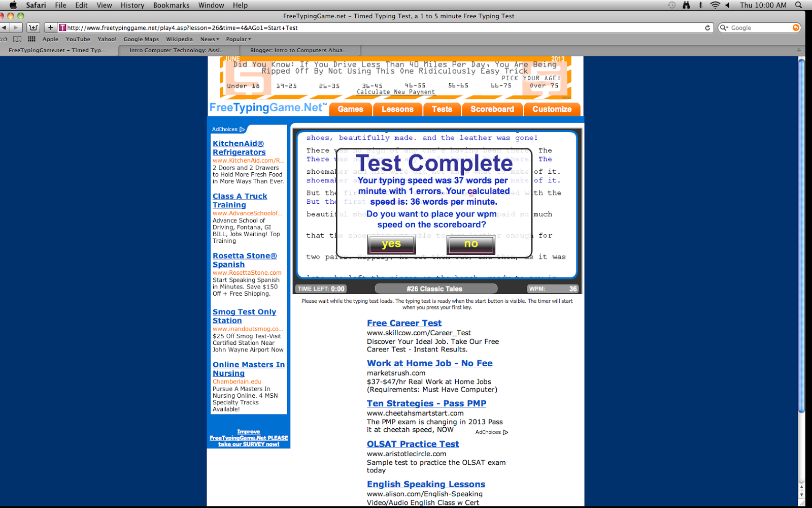Open the Customize tab on site

[552, 109]
